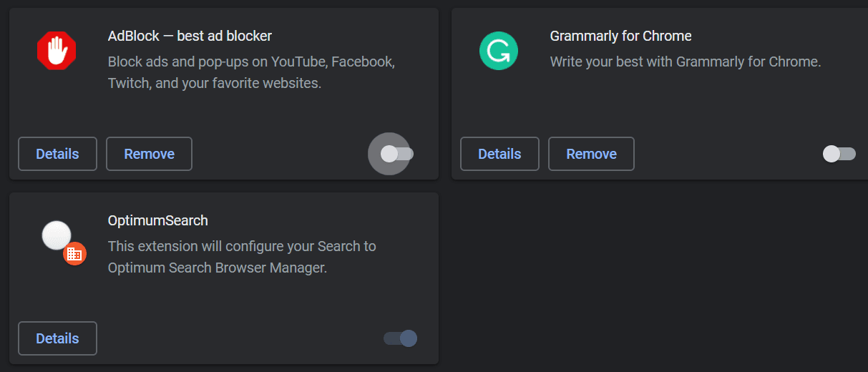This screenshot has width=868, height=372.
Task: Open Details for AdBlock
Action: [57, 154]
